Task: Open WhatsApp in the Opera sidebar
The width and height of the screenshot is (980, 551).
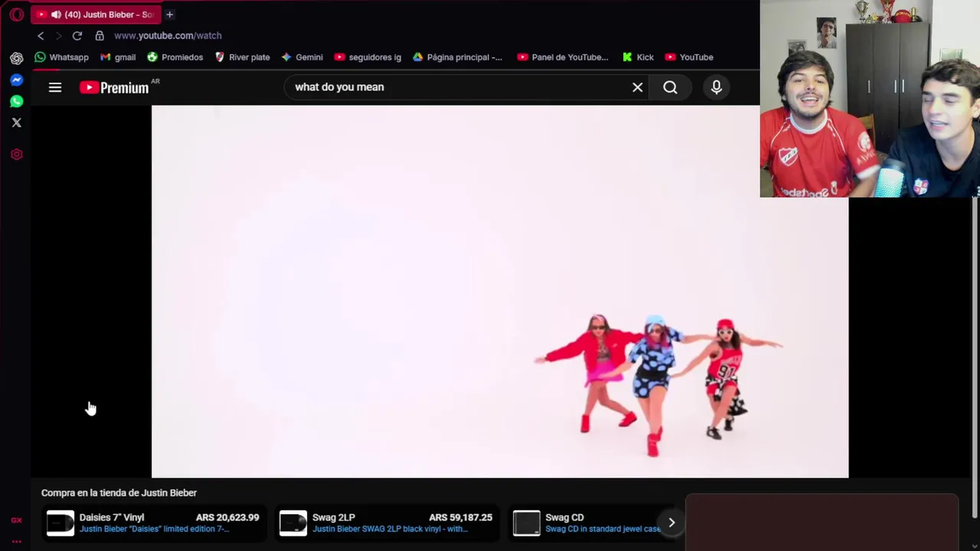Action: tap(16, 101)
